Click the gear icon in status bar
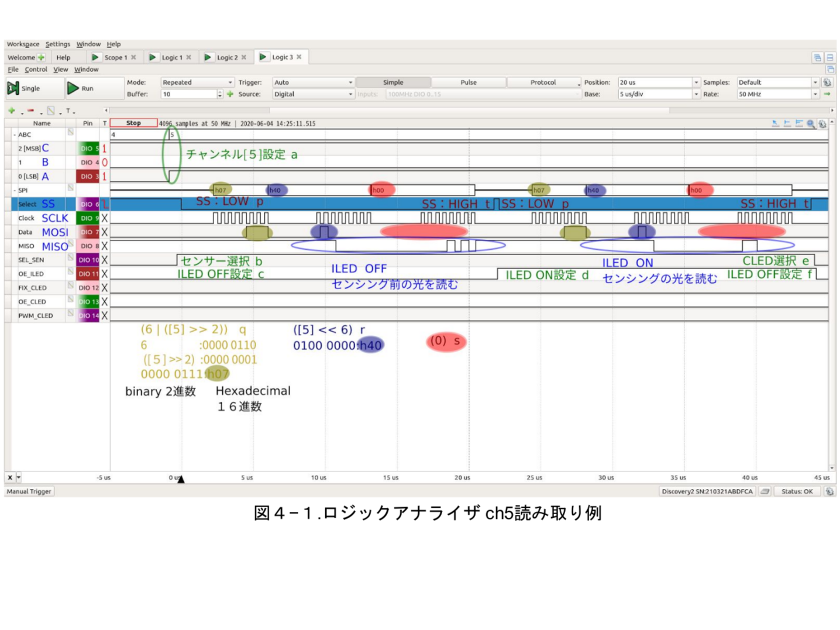 click(829, 491)
